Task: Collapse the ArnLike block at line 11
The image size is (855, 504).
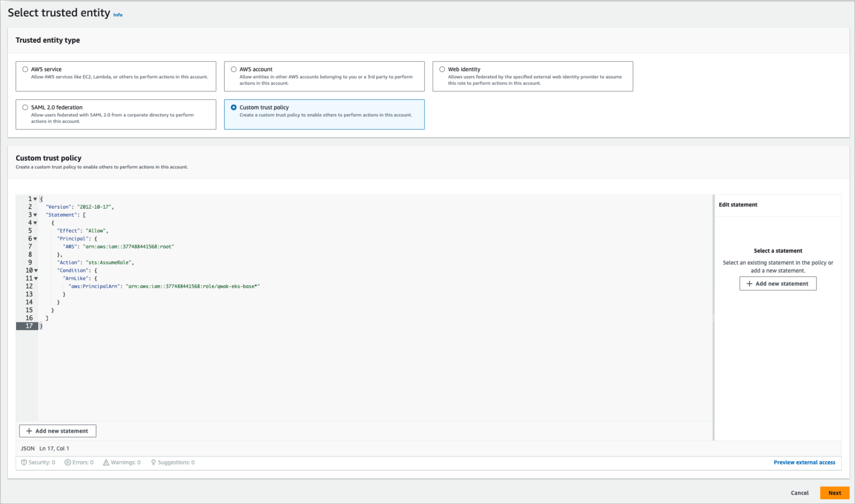Action: pos(36,278)
